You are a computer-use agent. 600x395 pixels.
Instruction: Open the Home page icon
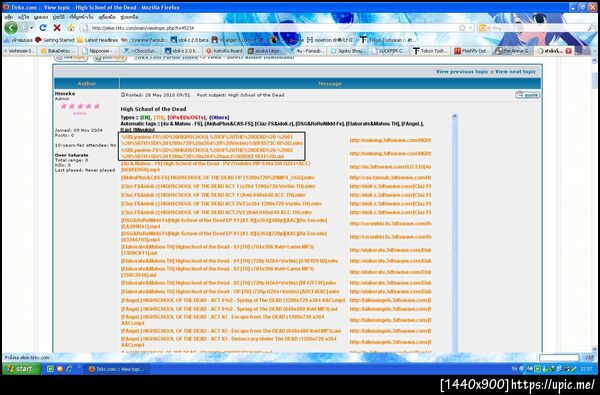[x=71, y=28]
